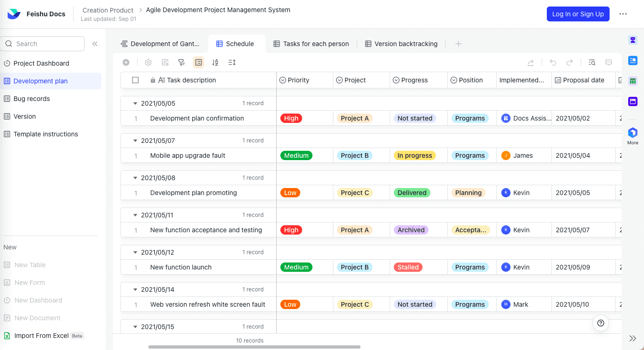Select the Schedule tab

[x=237, y=44]
